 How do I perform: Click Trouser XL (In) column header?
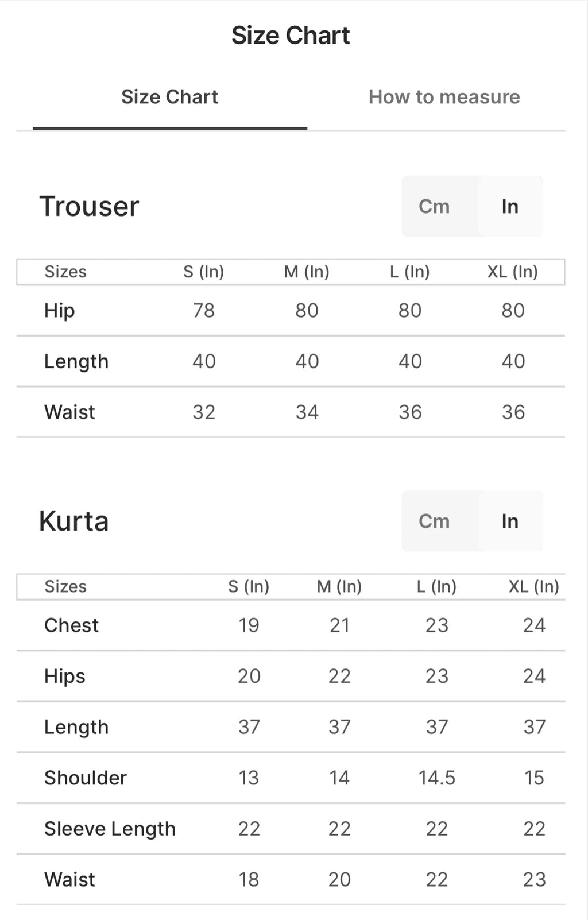pyautogui.click(x=512, y=272)
